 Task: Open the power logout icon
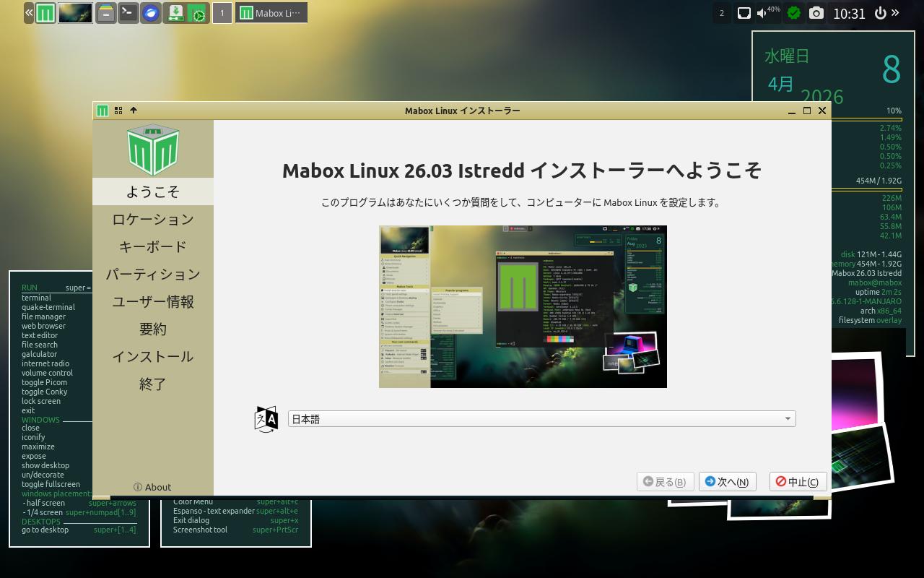(x=880, y=13)
